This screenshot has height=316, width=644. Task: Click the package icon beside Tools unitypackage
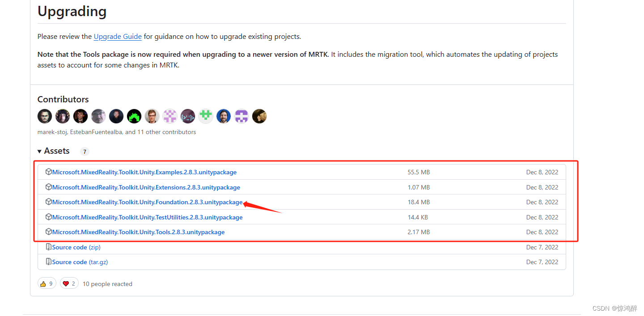tap(48, 232)
